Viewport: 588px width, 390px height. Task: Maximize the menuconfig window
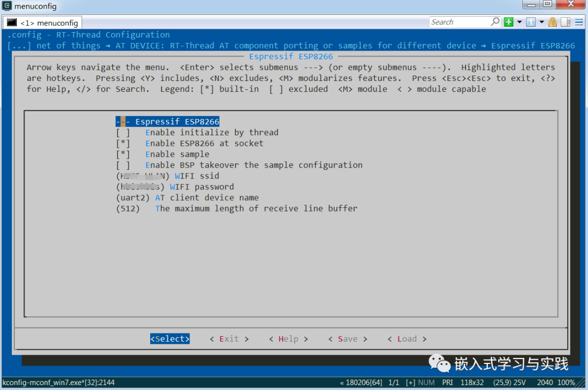pyautogui.click(x=548, y=4)
